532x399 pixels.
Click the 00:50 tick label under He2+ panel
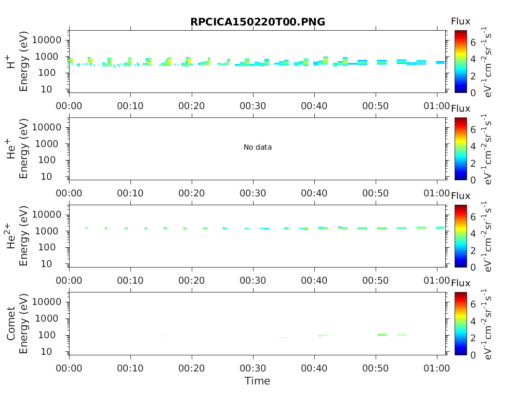(375, 281)
